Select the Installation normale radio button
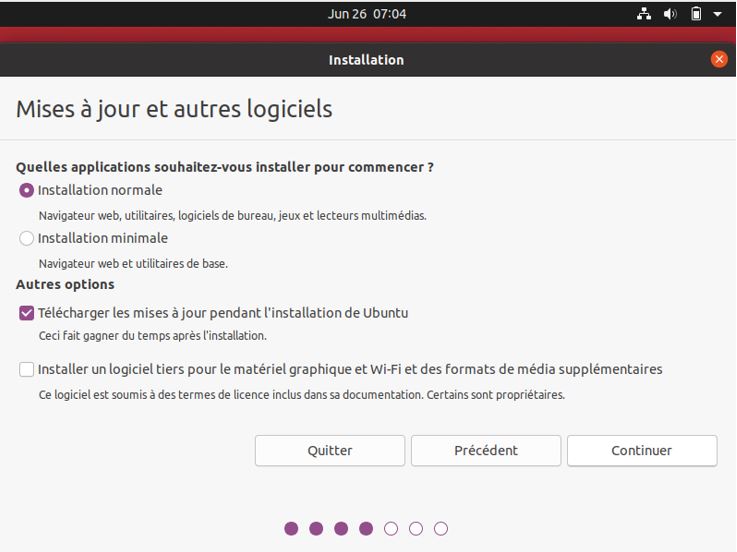Screen dimensions: 737x552 27,190
